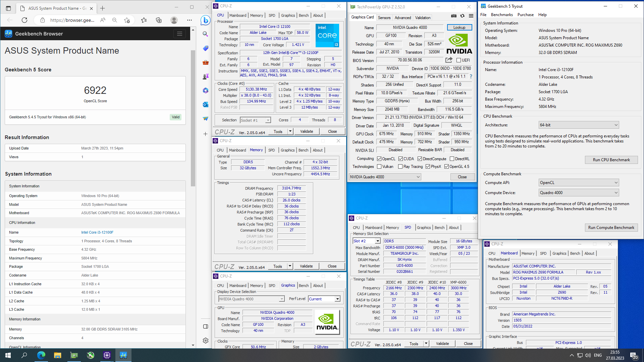The image size is (644, 362).
Task: Toggle the Edge sidebar hide panel icon
Action: click(205, 326)
